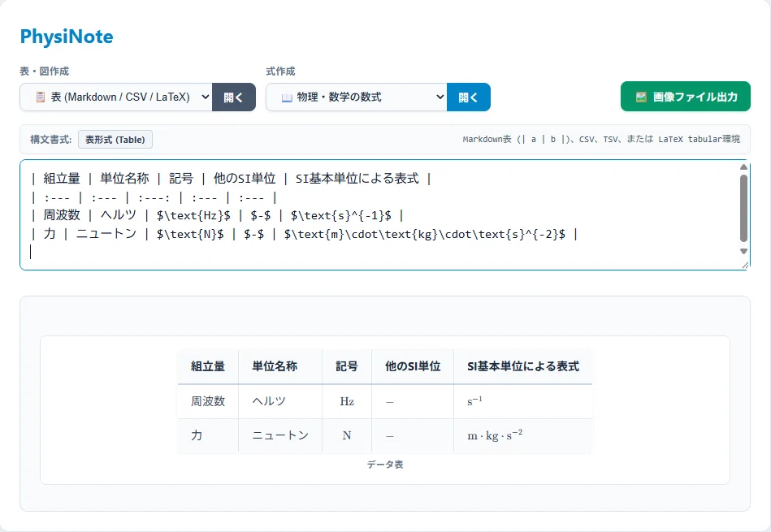771x532 pixels.
Task: Click the clipboard icon in the table dropdown
Action: pos(41,97)
